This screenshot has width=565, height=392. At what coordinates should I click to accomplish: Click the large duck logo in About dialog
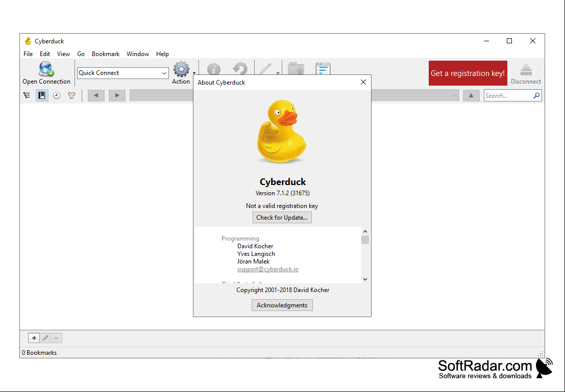pos(282,132)
